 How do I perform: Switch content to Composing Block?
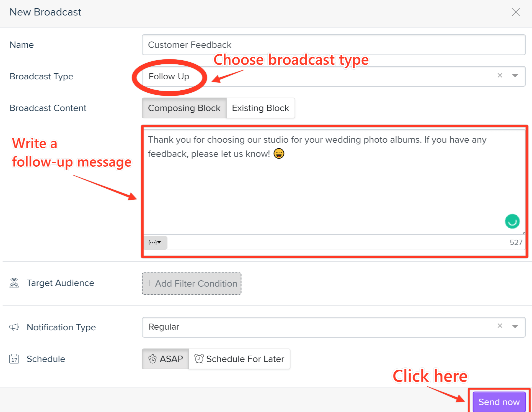(x=184, y=108)
